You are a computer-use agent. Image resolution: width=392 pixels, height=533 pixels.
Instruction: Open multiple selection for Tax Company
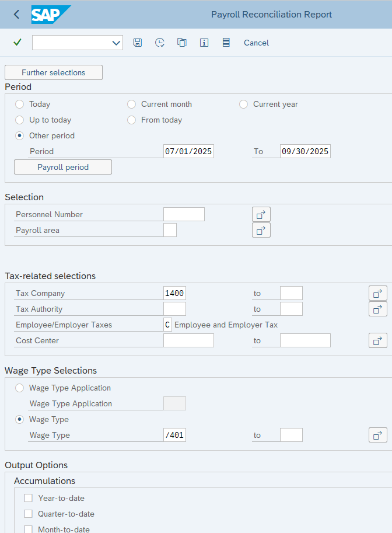point(378,292)
